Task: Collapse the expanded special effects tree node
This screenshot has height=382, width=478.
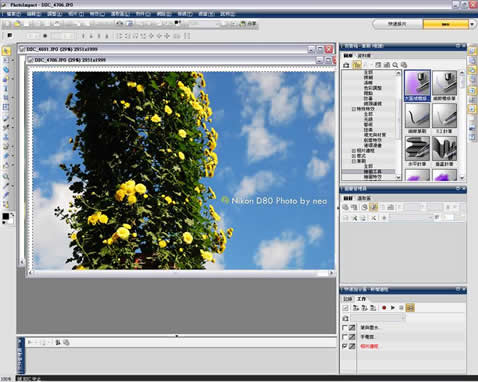Action: pyautogui.click(x=354, y=109)
